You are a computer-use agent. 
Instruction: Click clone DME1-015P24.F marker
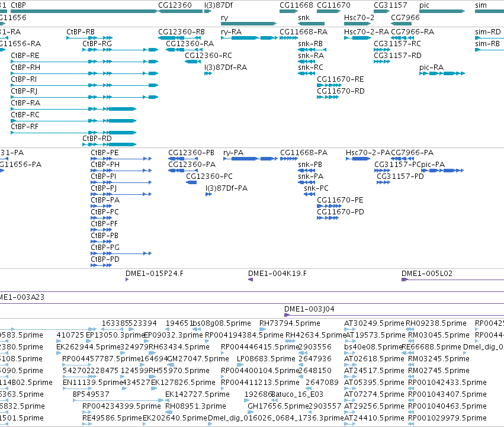[127, 280]
